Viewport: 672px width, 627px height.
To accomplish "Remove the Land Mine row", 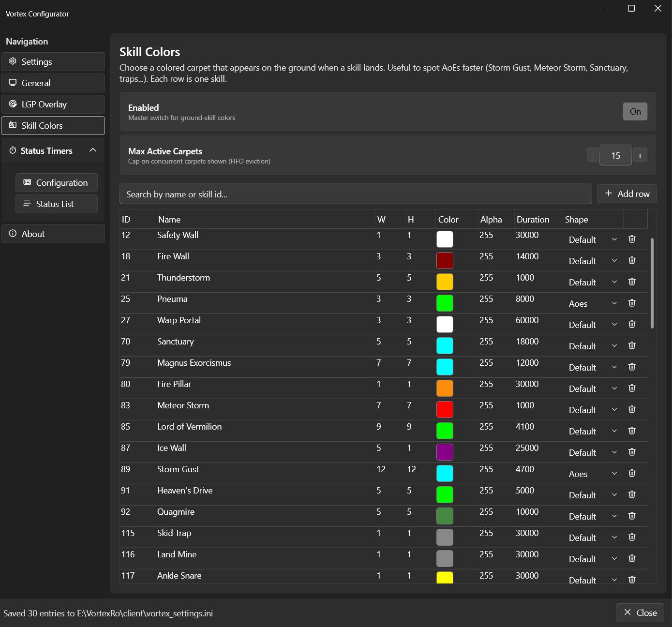I will [x=632, y=558].
